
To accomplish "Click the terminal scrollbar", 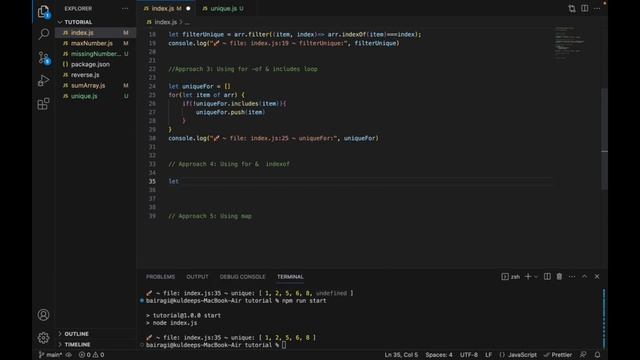I will pyautogui.click(x=604, y=318).
